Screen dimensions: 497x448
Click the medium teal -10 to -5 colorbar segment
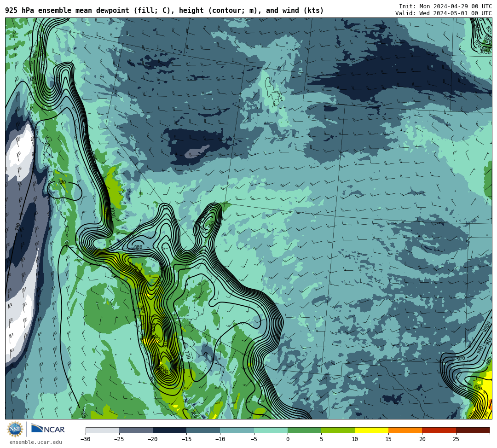pos(237,430)
